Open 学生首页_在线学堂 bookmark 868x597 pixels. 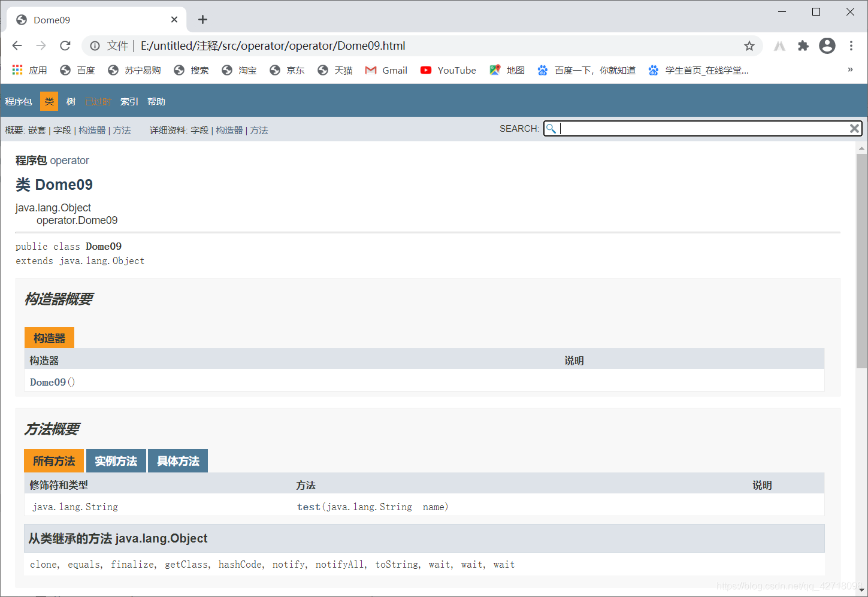(698, 70)
